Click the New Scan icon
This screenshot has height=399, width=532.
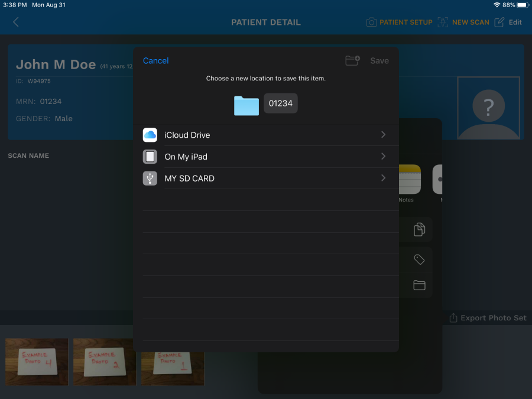tap(443, 22)
